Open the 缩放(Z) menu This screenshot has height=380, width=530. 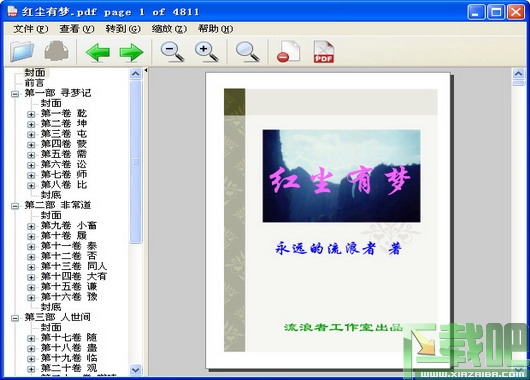pyautogui.click(x=169, y=29)
